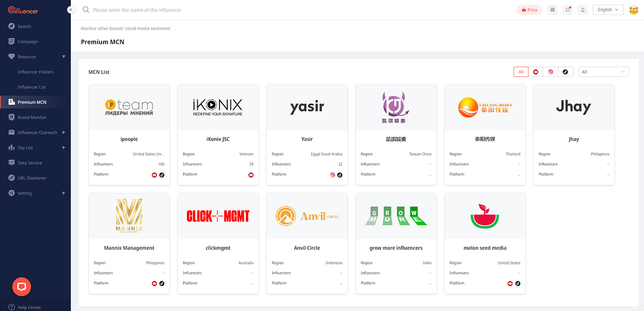Open the messages chat icon in header
This screenshot has height=311, width=644.
568,10
